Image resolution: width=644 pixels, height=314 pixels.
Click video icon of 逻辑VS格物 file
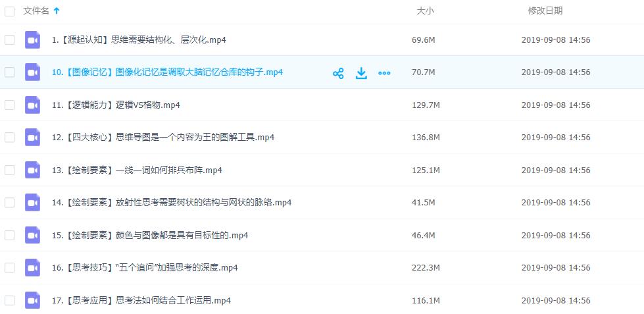[x=32, y=105]
